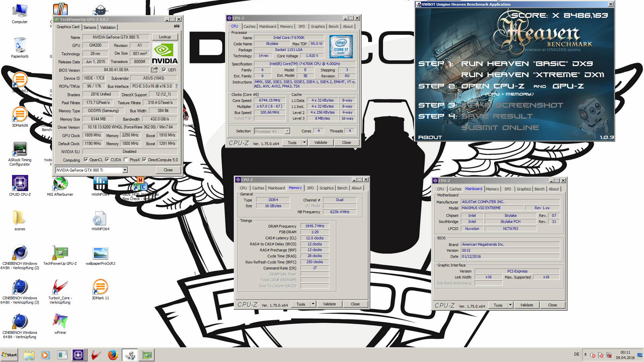The image size is (644, 362).
Task: Open Caches tab in CPU-Z CPU window
Action: pyautogui.click(x=249, y=26)
